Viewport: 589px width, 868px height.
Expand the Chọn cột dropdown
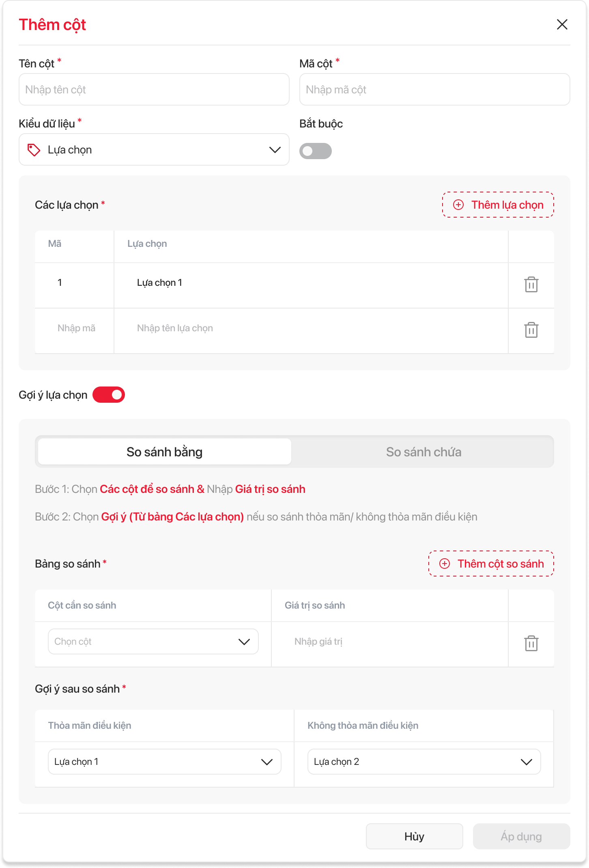point(153,641)
